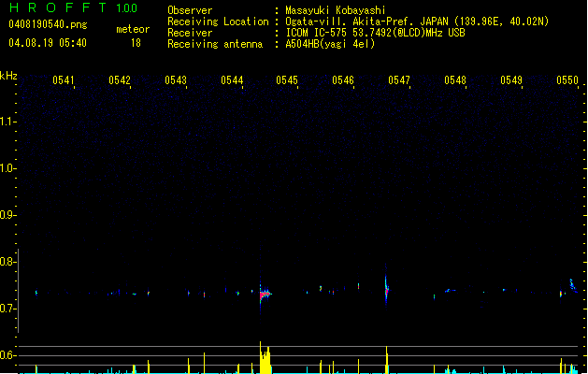Click the 1.1 kHz axis label
This screenshot has height=374, width=588.
[x=7, y=122]
